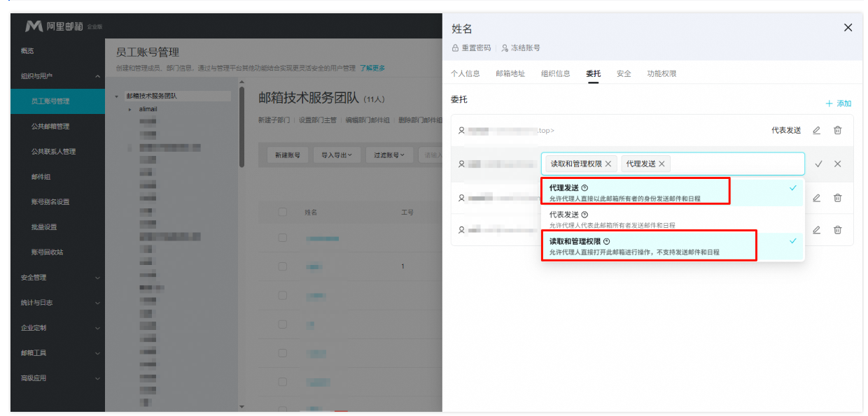Edit the delegate entry ending in .top>
This screenshot has height=416, width=868.
[816, 130]
